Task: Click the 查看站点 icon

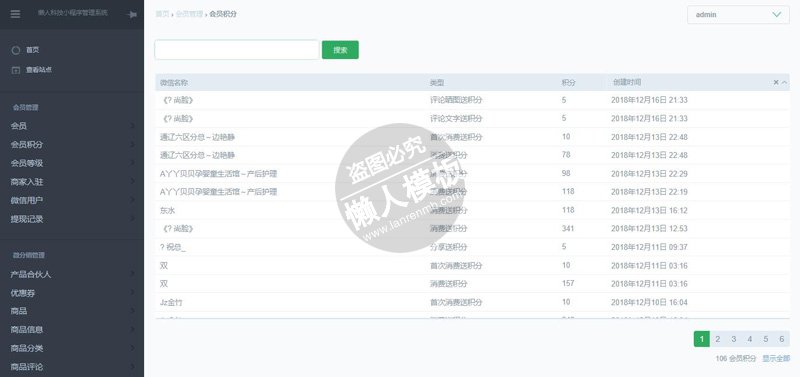Action: (16, 70)
